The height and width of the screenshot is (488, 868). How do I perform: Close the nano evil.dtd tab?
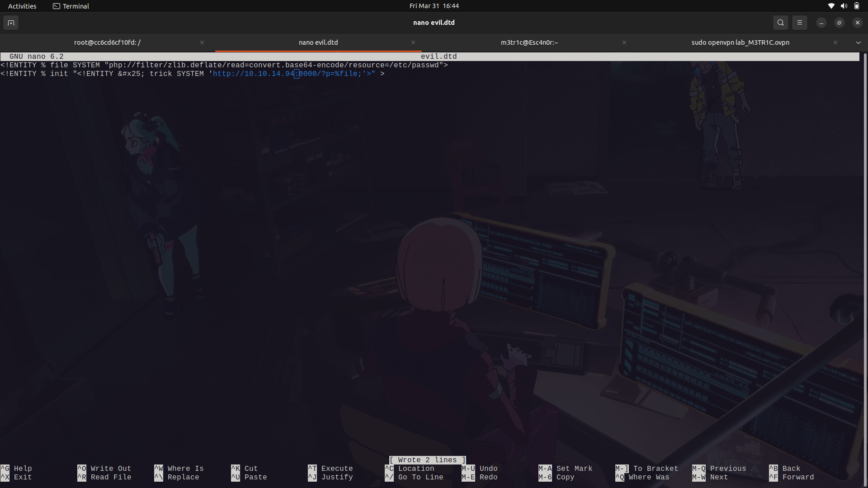pos(413,42)
